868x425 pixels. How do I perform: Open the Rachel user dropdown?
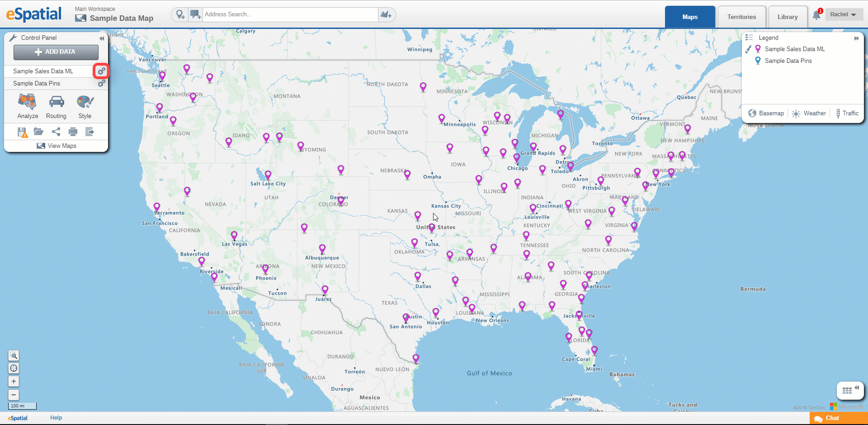[844, 14]
